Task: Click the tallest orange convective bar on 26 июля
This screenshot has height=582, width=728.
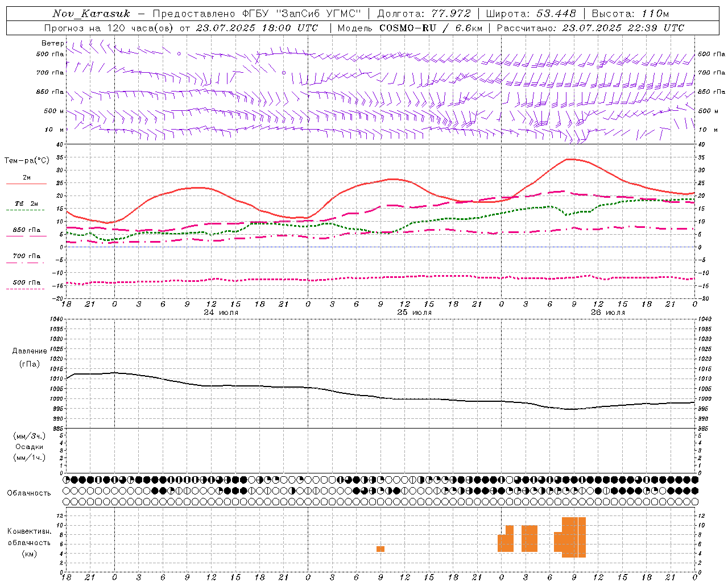Action: pos(574,537)
